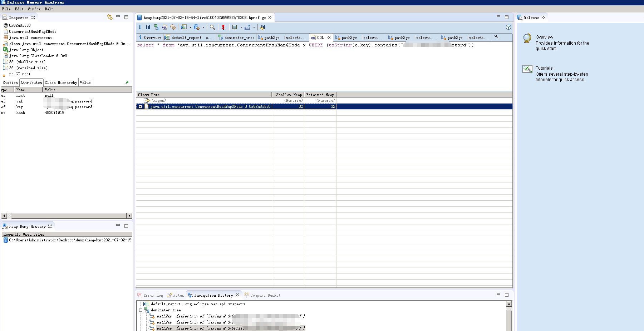Image resolution: width=644 pixels, height=331 pixels.
Task: Open export dropdown arrow
Action: coord(254,27)
